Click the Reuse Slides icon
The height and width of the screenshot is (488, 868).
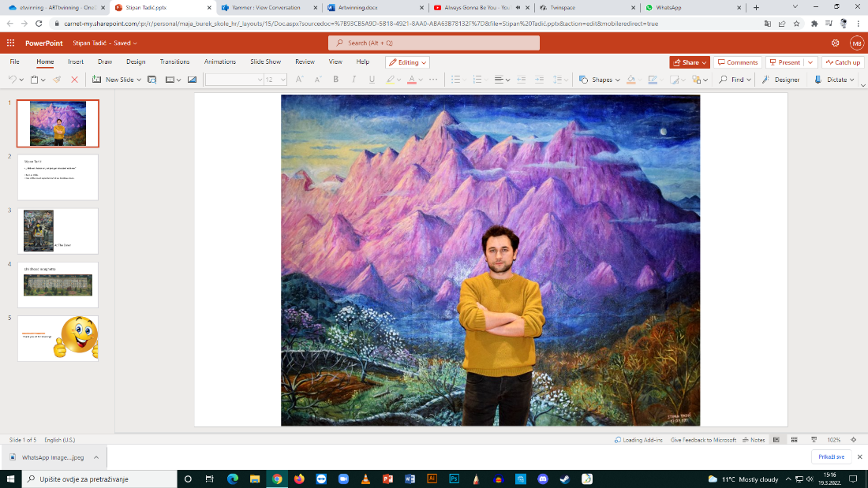pyautogui.click(x=152, y=80)
